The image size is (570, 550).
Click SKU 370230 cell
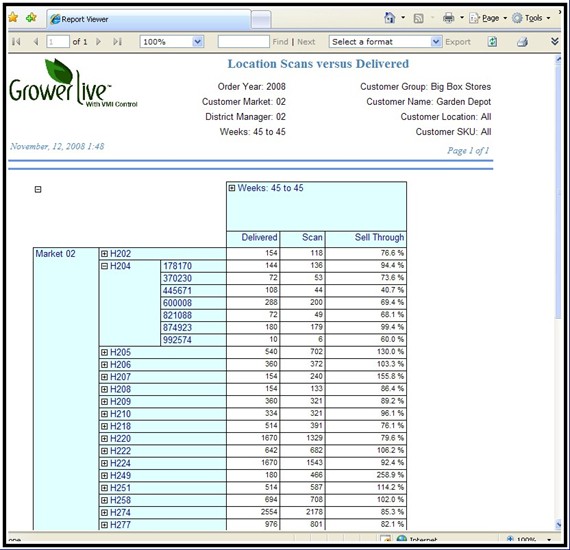(x=193, y=278)
